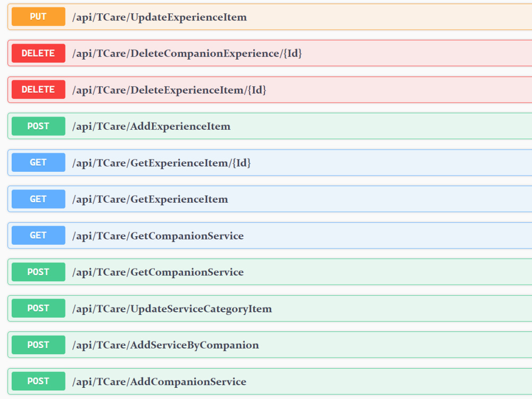Image resolution: width=532 pixels, height=399 pixels.
Task: Click the DELETE badge for DeleteExperienceItem
Action: click(38, 89)
